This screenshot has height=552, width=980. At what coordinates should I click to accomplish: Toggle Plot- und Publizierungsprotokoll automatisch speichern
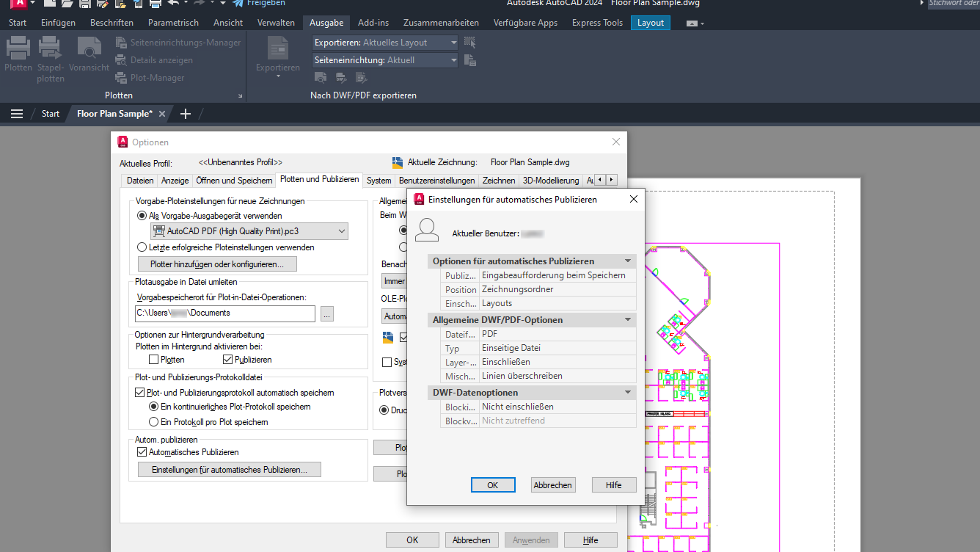(141, 393)
